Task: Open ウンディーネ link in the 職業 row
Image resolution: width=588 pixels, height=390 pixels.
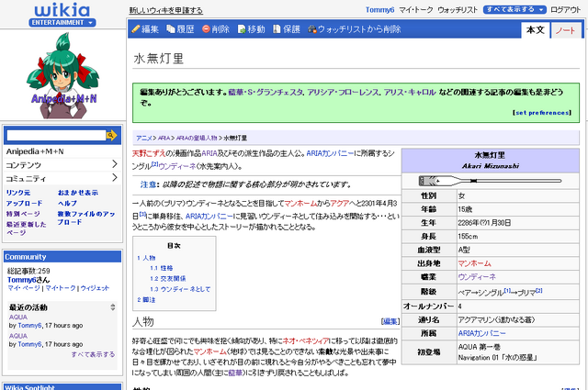Action: 477,277
